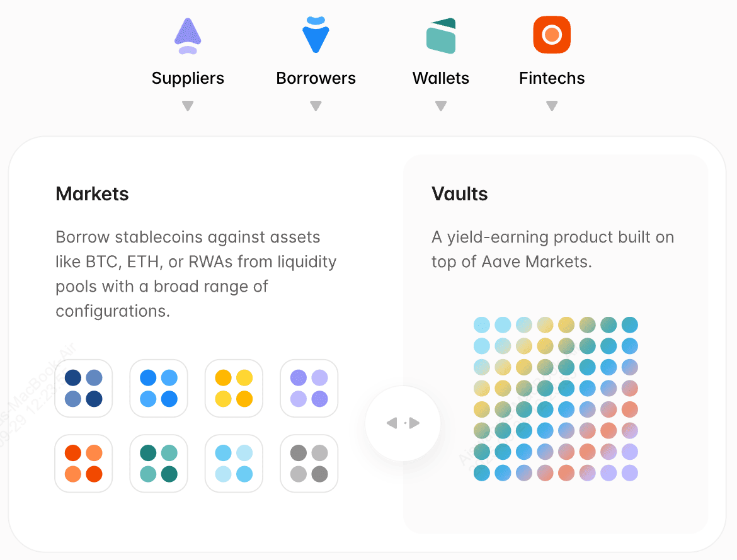This screenshot has width=737, height=560.
Task: Click the left-right carousel arrow button
Action: click(403, 423)
